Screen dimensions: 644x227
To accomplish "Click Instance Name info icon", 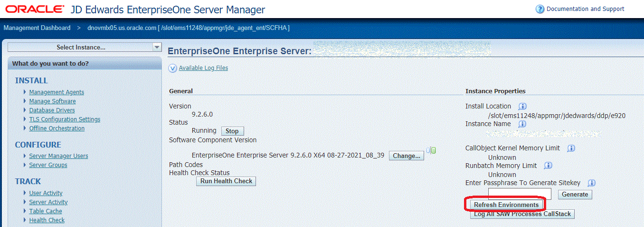I will coord(522,124).
